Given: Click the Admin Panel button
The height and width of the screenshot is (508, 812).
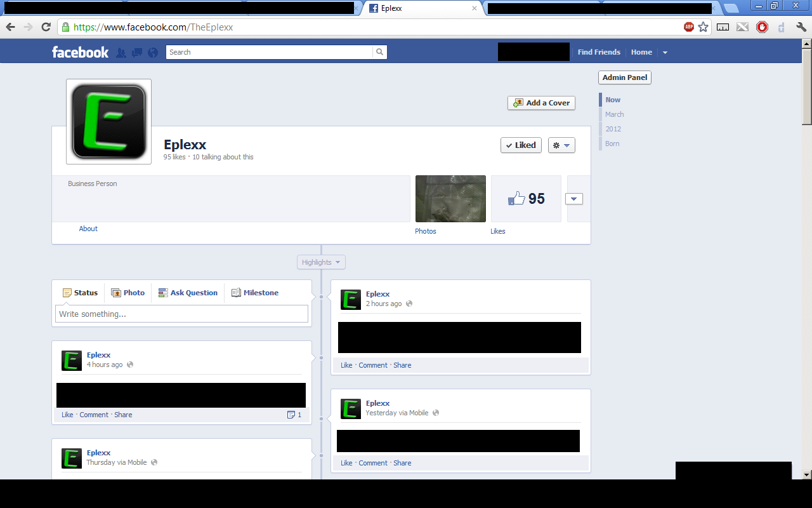Looking at the screenshot, I should (624, 77).
